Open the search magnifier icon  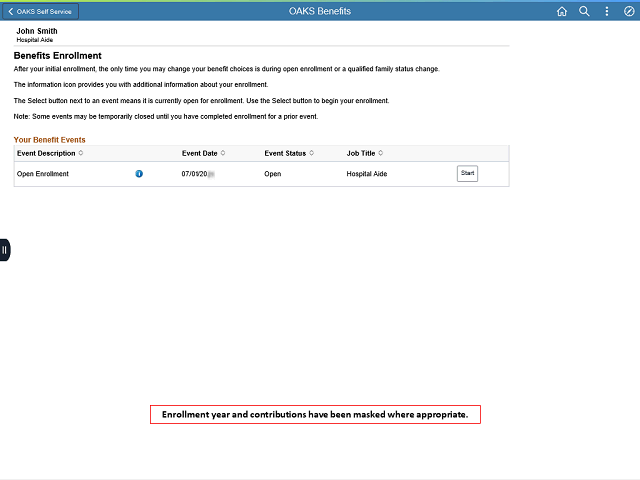tap(584, 11)
